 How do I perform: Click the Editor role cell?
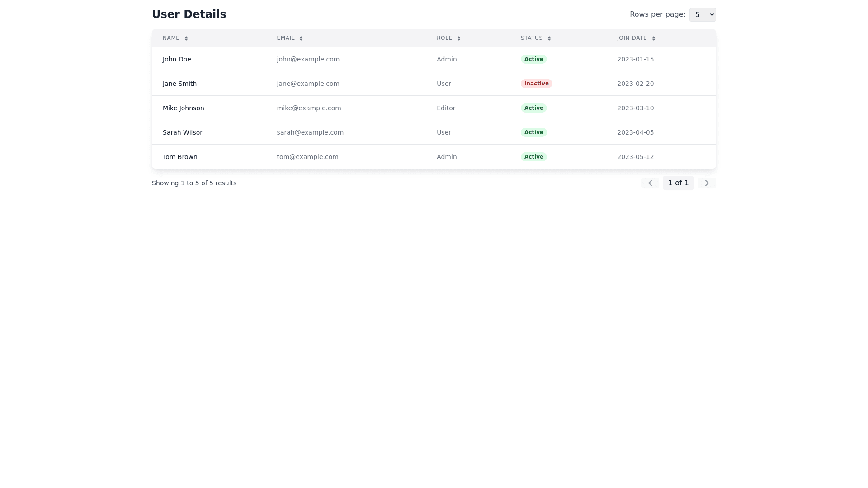coord(446,108)
